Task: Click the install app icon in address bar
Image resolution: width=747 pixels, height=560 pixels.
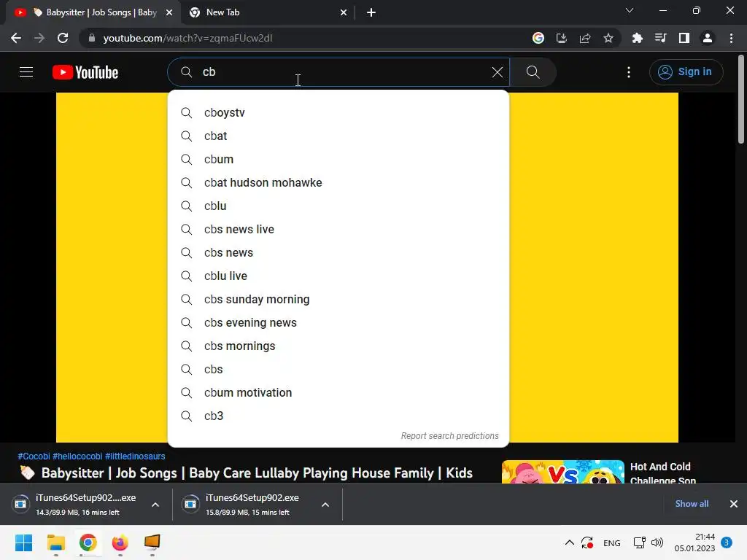Action: (562, 38)
